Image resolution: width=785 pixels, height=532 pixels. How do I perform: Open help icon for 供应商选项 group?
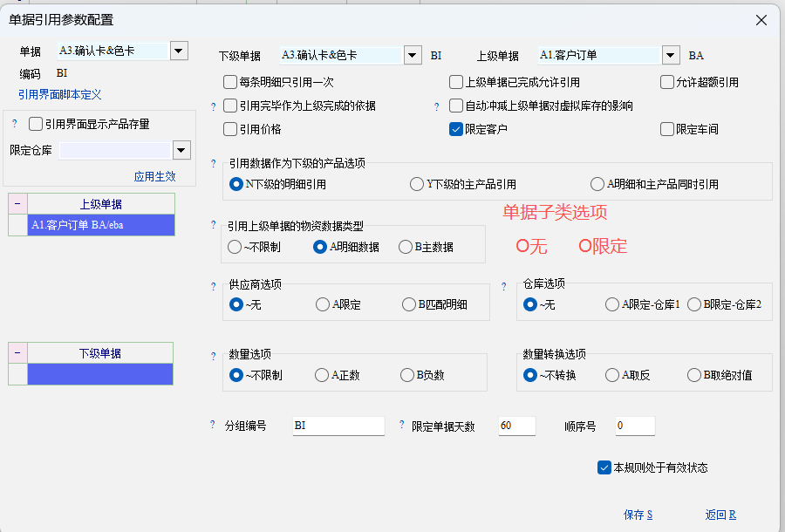pyautogui.click(x=214, y=286)
